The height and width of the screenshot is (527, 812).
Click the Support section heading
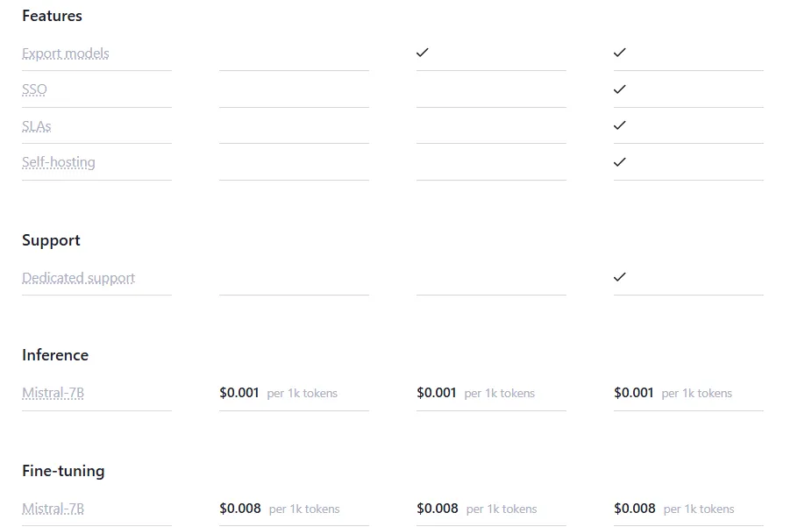click(51, 241)
